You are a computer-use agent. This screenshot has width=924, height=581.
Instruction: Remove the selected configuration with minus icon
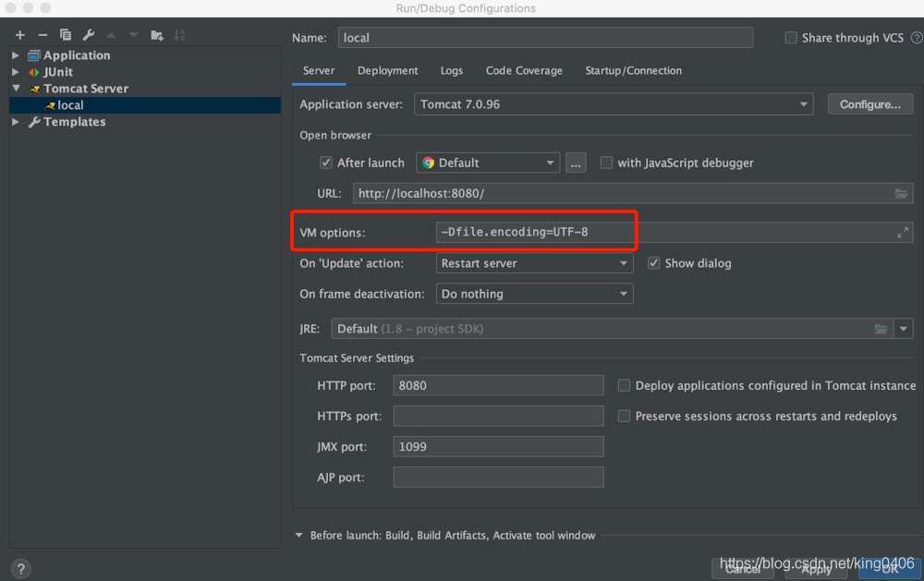pos(43,35)
